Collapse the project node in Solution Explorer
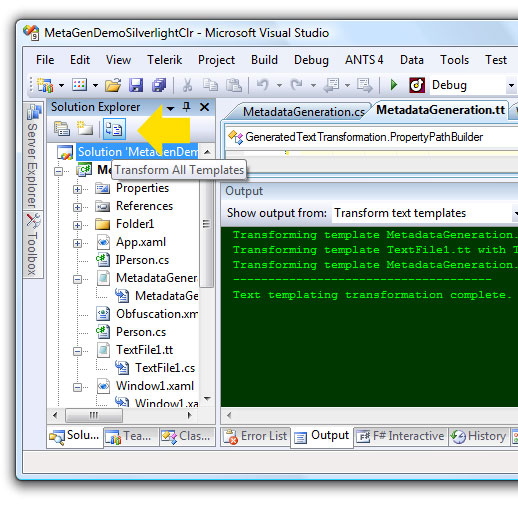 [58, 171]
